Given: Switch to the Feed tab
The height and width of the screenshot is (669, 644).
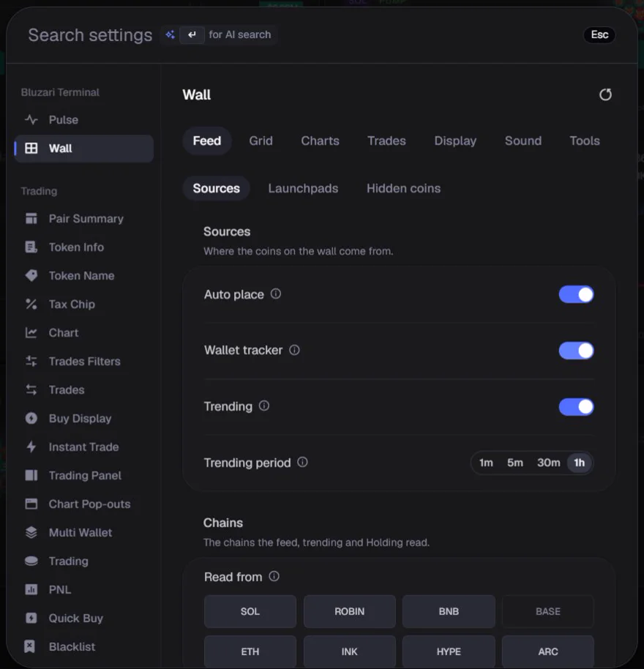Looking at the screenshot, I should click(x=207, y=141).
